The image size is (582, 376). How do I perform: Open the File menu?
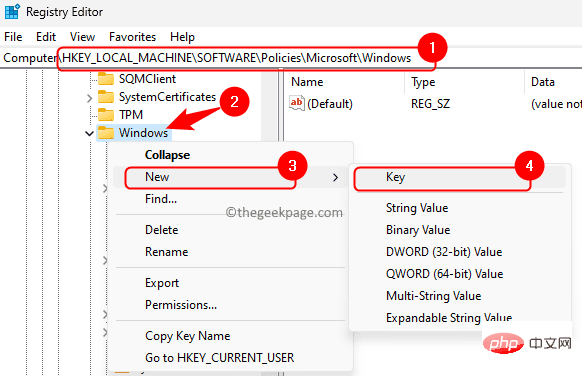(13, 37)
